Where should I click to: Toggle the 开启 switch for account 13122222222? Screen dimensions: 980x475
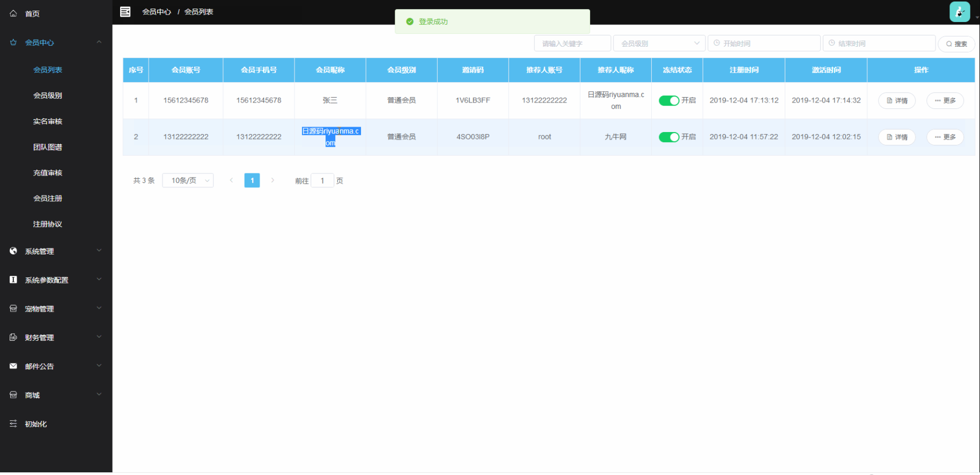click(669, 137)
